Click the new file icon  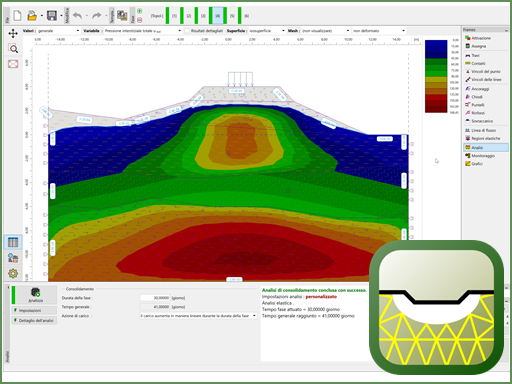point(17,16)
